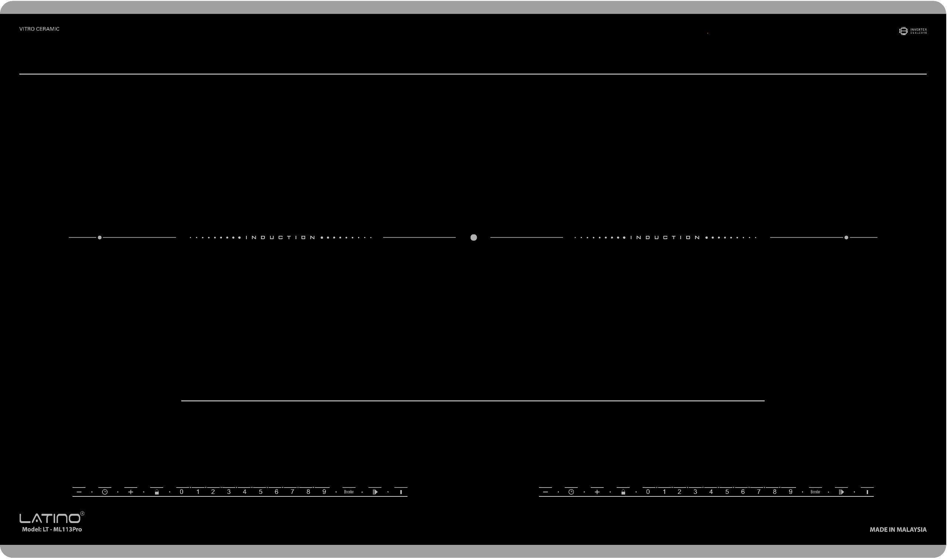947x560 pixels.
Task: Set left zone power level to 8
Action: click(309, 492)
